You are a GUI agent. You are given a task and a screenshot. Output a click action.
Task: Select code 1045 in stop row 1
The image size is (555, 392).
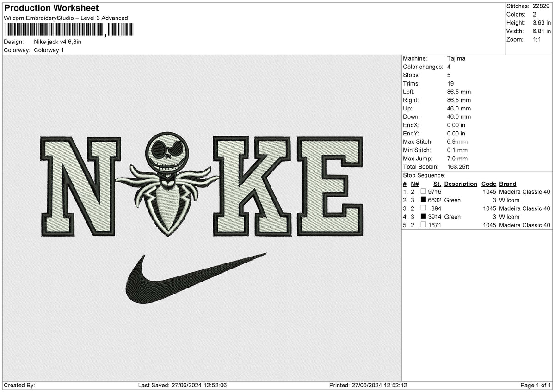[489, 192]
